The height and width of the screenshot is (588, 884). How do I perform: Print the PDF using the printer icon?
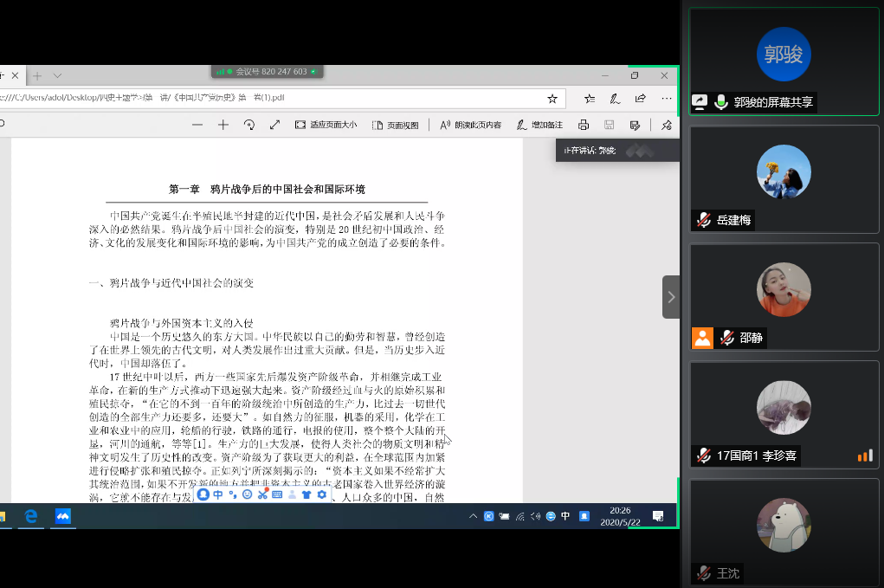pos(584,125)
